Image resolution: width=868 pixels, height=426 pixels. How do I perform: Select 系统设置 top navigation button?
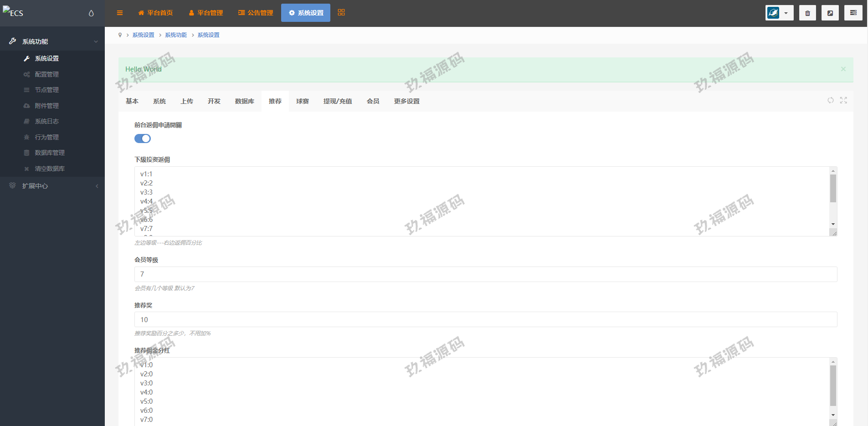click(x=306, y=13)
